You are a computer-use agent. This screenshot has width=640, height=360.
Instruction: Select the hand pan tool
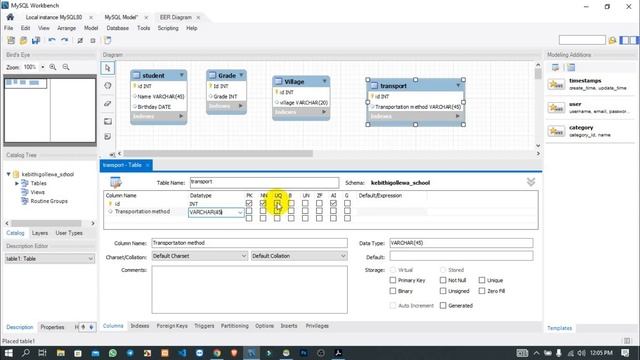click(x=108, y=85)
